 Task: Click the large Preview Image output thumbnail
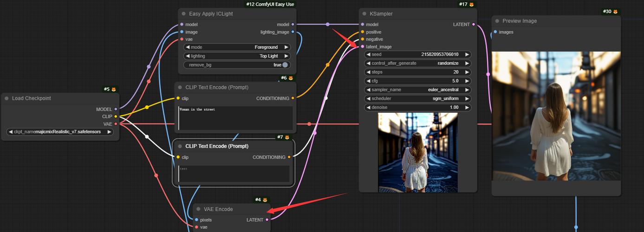click(556, 116)
